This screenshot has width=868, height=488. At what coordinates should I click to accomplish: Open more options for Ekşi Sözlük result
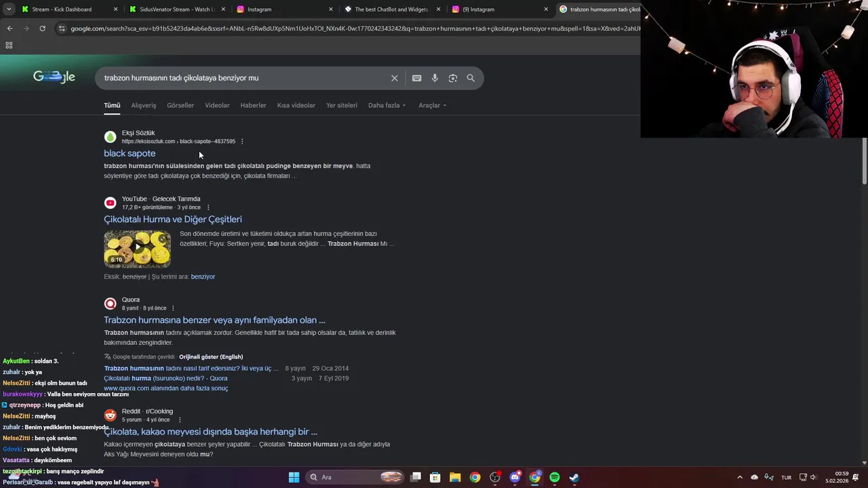[242, 142]
